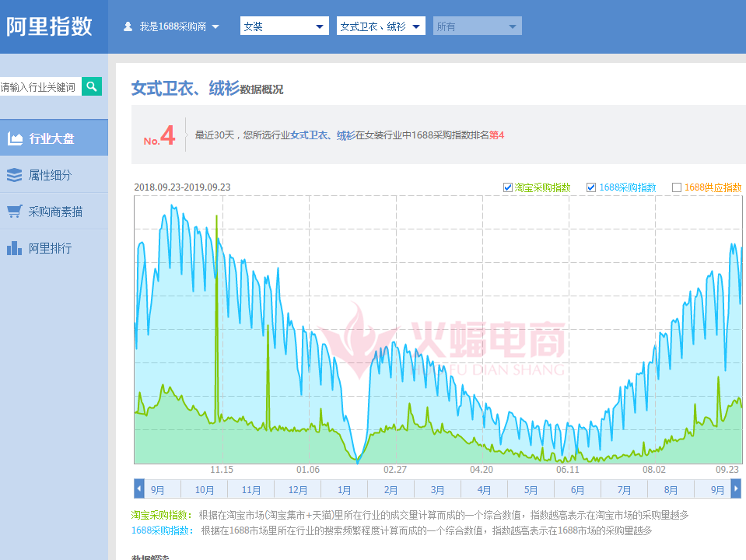Click the 行业大盘 chart icon
746x560 pixels.
pyautogui.click(x=15, y=138)
